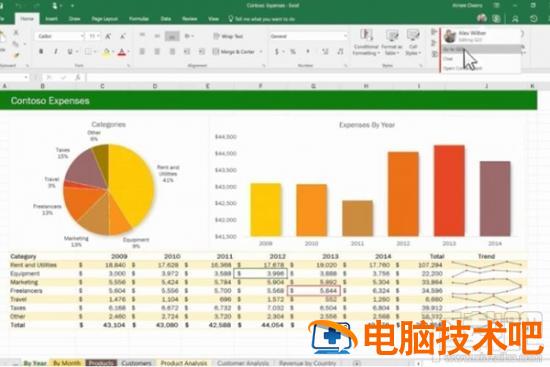
Task: Open Cell Styles gallery
Action: pos(413,42)
